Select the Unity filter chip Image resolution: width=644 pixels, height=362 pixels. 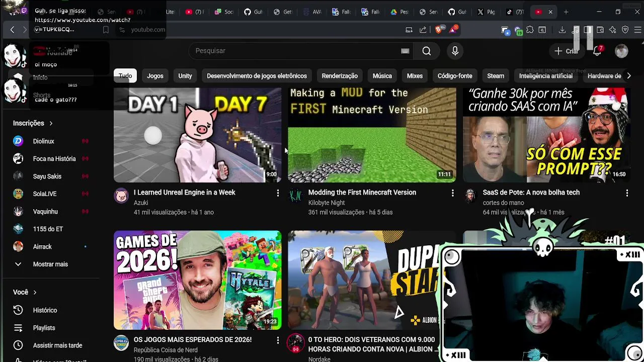pos(185,76)
